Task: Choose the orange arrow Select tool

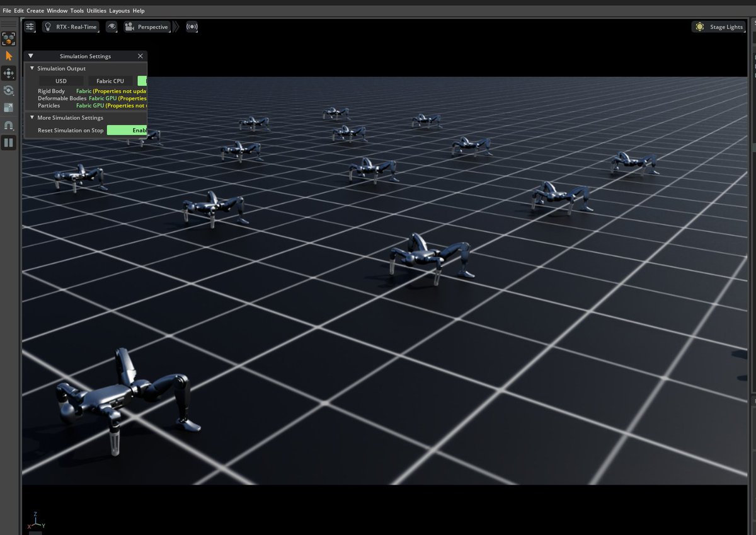Action: [x=8, y=56]
